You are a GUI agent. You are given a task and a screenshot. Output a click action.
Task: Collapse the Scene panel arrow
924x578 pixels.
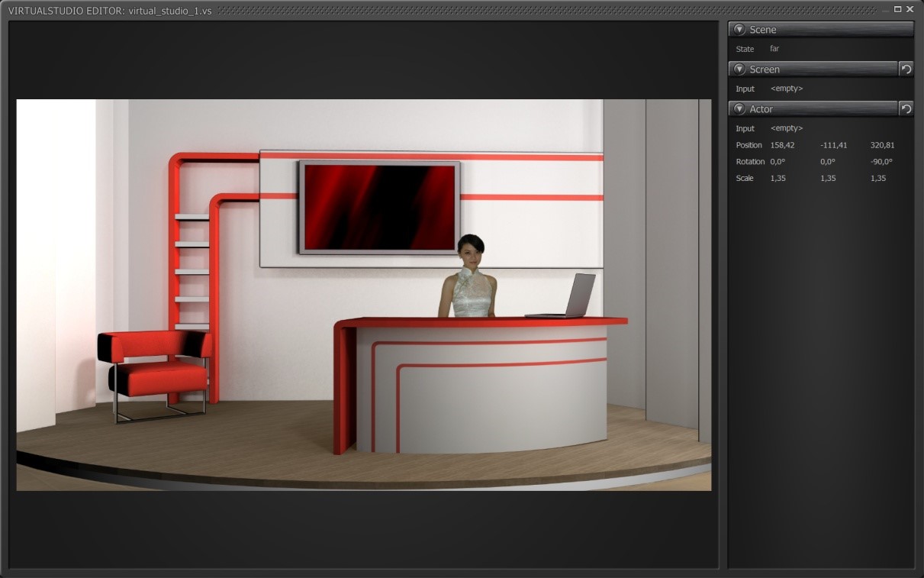[x=739, y=30]
